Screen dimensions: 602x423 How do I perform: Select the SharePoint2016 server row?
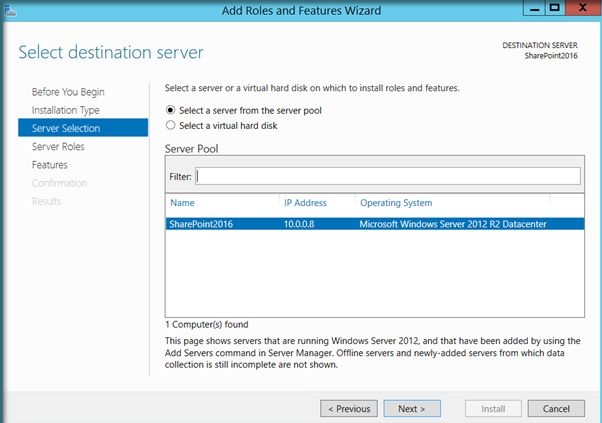tap(360, 224)
